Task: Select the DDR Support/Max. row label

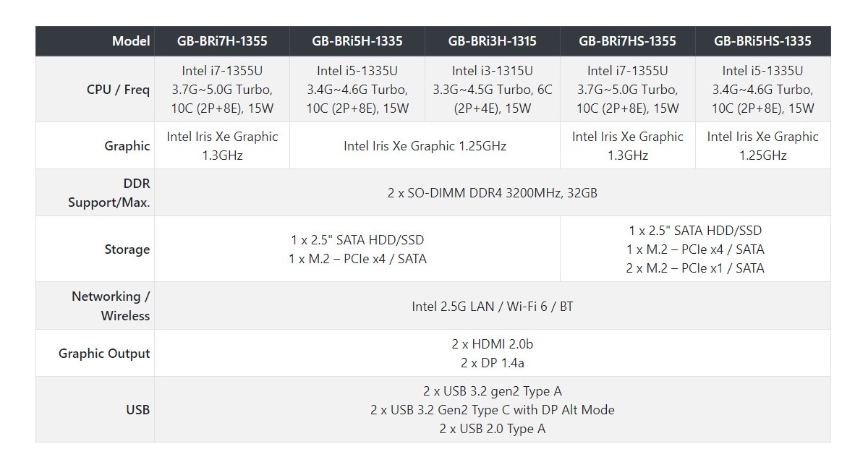Action: tap(109, 193)
